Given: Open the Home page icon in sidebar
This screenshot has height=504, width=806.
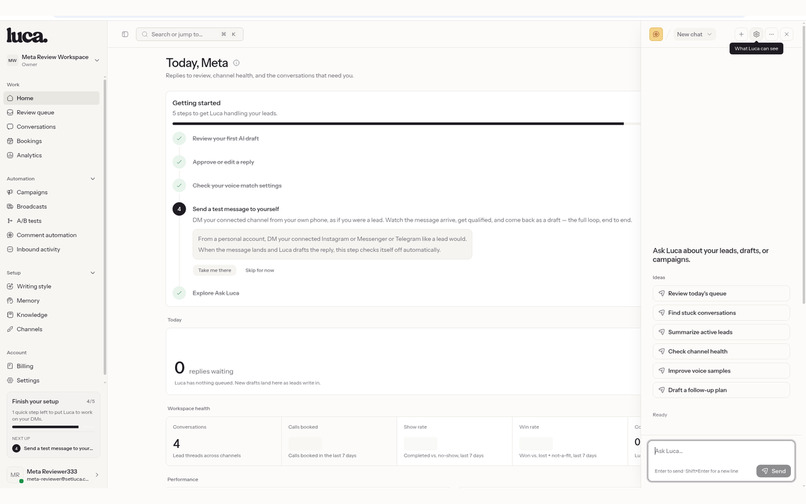Looking at the screenshot, I should (10, 98).
